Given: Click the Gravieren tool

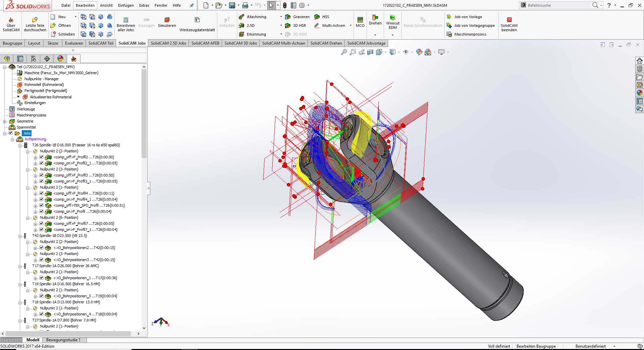Looking at the screenshot, I should (297, 17).
